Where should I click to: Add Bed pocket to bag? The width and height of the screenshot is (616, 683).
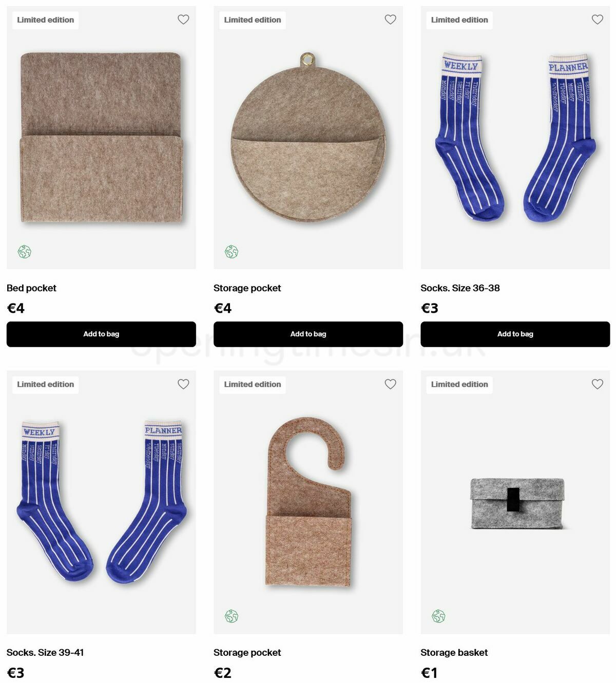pos(101,334)
